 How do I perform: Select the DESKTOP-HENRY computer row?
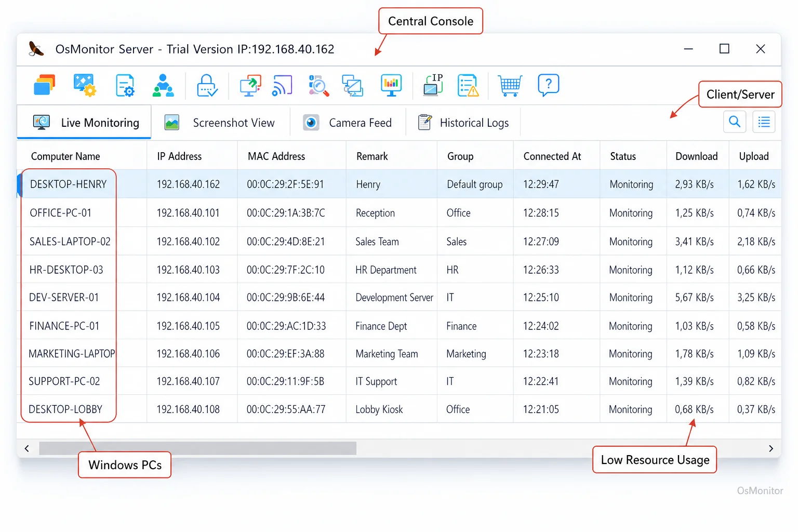399,184
